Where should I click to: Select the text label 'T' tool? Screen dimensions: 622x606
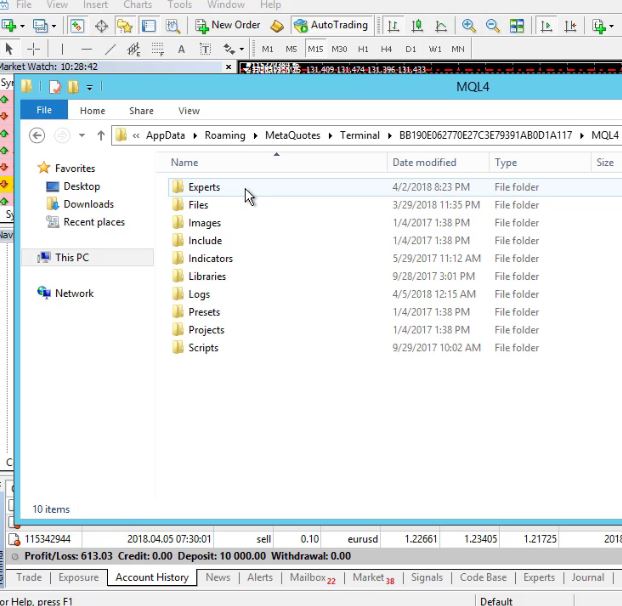[205, 49]
